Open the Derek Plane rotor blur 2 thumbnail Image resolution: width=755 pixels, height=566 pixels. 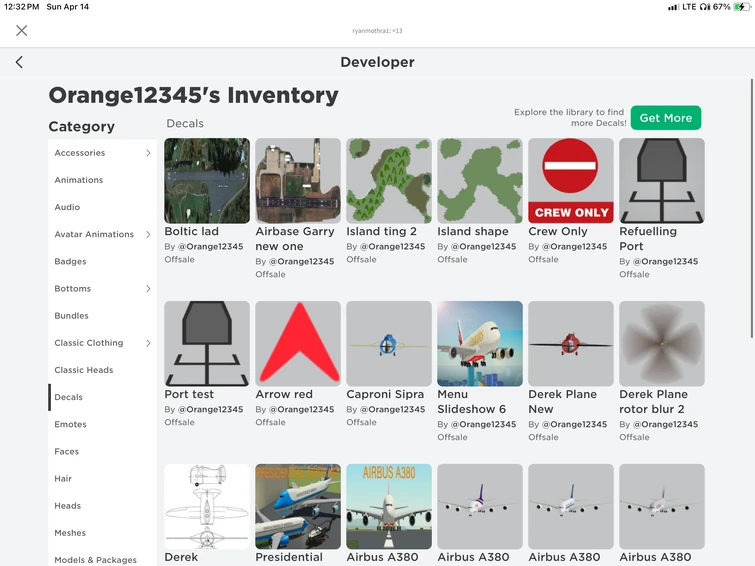pos(662,343)
